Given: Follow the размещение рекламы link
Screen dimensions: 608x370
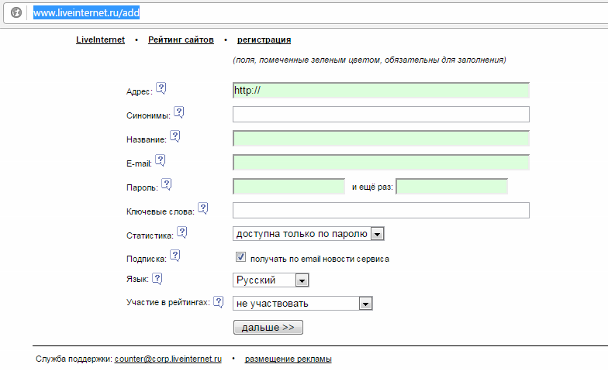Looking at the screenshot, I should coord(288,359).
